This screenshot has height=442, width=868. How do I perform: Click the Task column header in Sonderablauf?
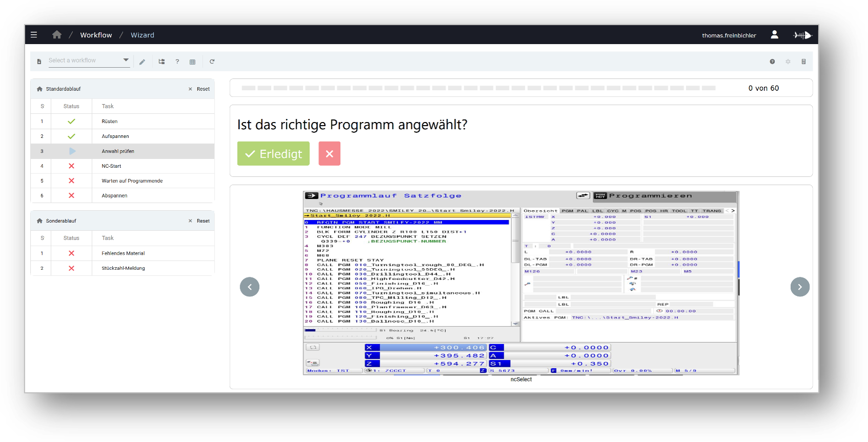tap(108, 238)
